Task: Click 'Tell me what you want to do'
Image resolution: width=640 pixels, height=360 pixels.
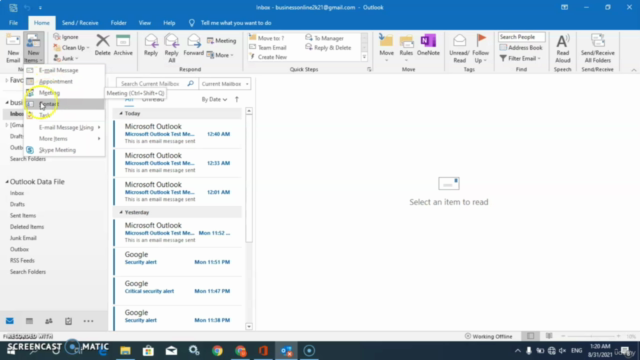Action: click(x=236, y=23)
